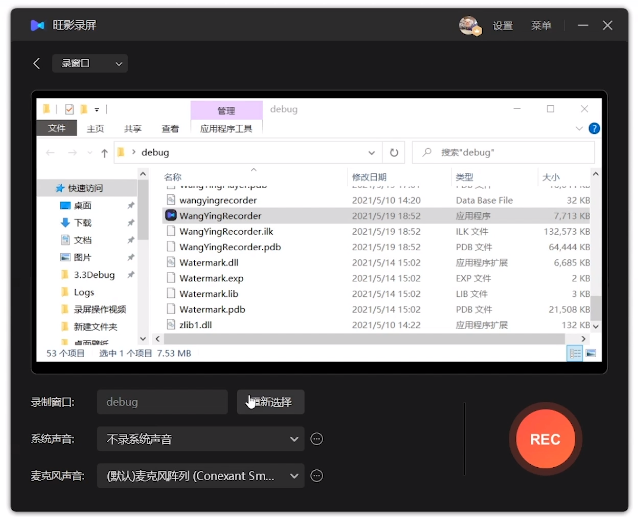Start recording with the REC button
The height and width of the screenshot is (524, 638).
click(545, 439)
